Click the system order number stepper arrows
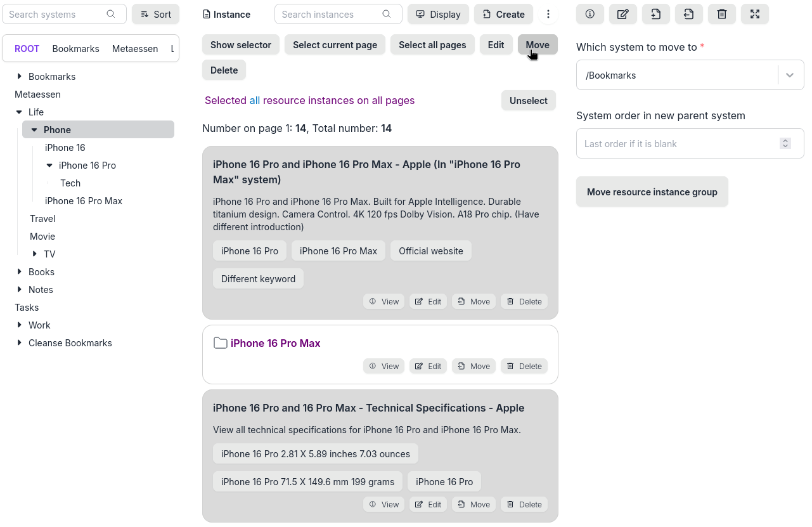This screenshot has height=527, width=812. pos(785,143)
